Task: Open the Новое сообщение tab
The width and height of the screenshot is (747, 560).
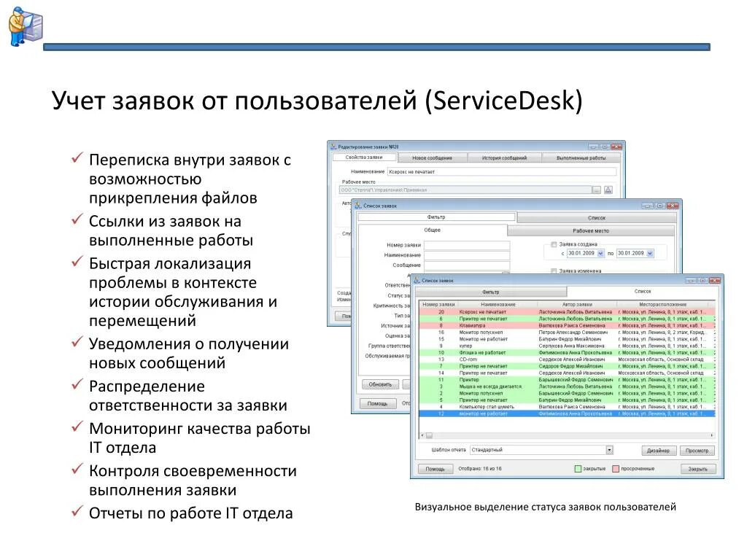Action: click(432, 157)
